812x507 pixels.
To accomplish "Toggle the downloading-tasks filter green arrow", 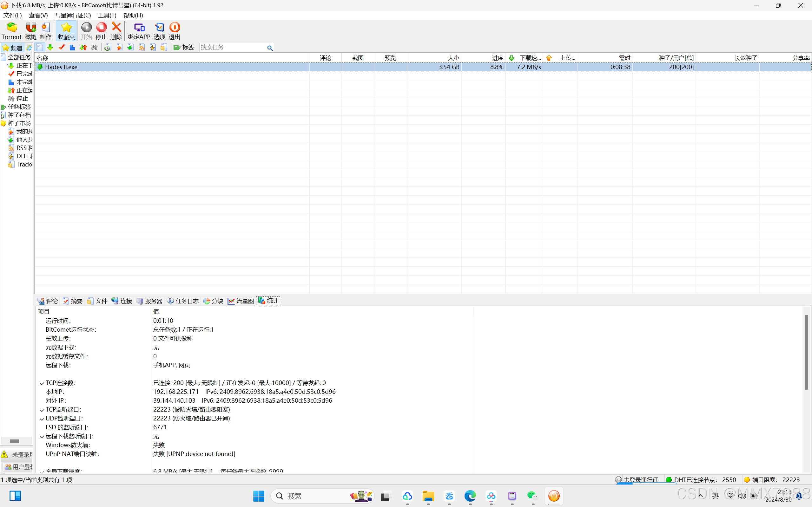I will coord(50,48).
